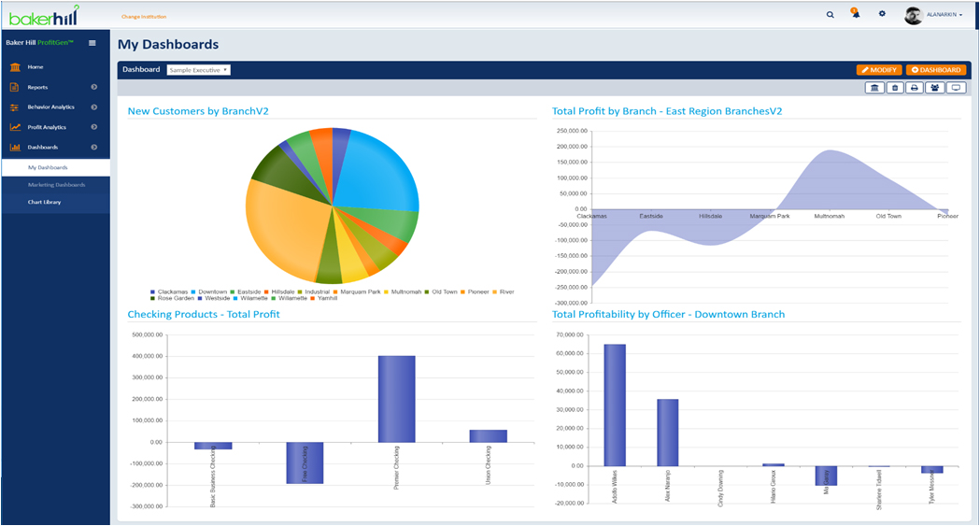
Task: Open the Sample Executive dashboard dropdown
Action: [x=198, y=70]
